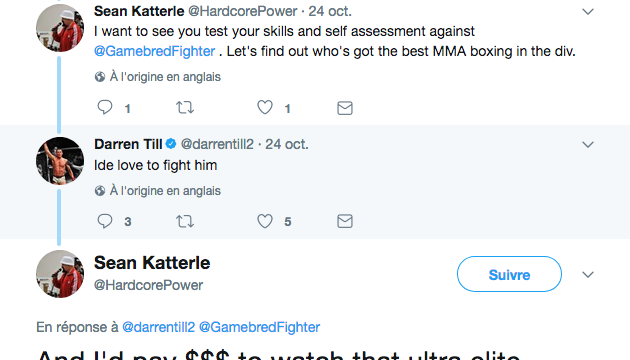
Task: Click Sean Katterle's avatar on the main tweet
Action: point(60,274)
